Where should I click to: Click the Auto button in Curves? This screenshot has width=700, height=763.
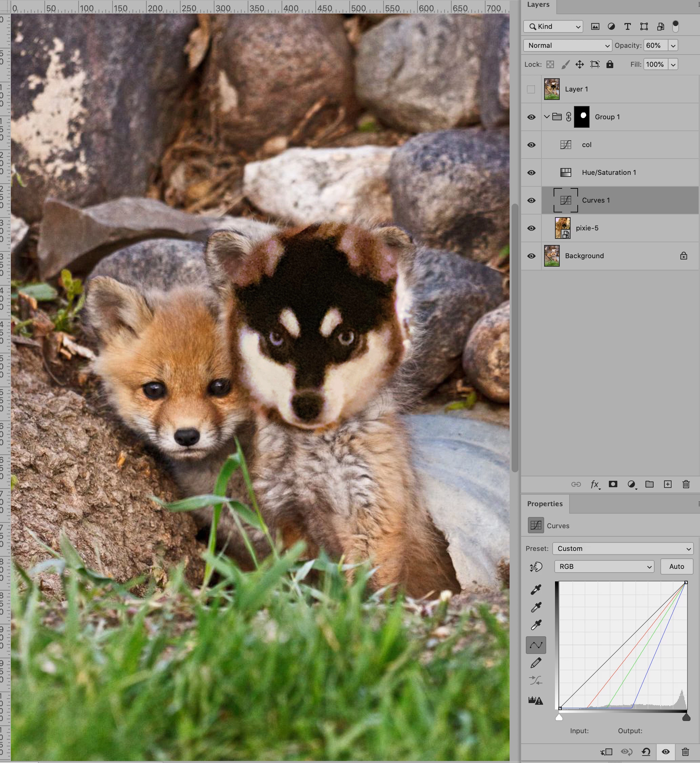click(676, 566)
